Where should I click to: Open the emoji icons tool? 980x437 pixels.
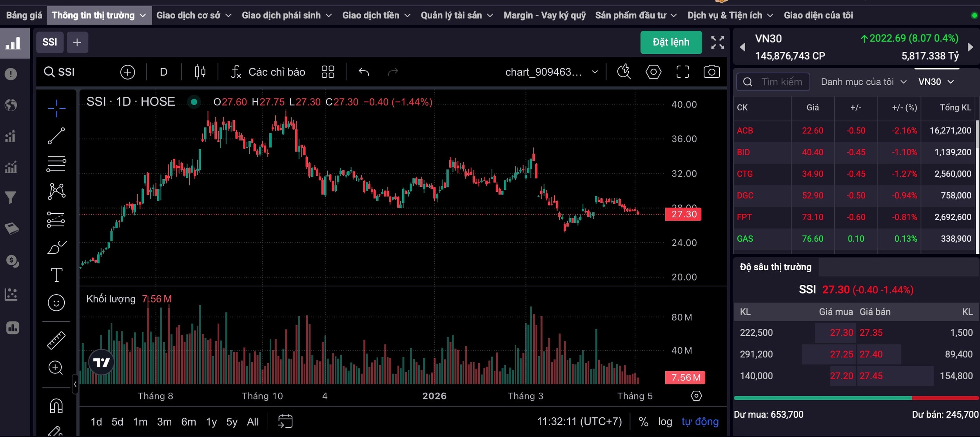pyautogui.click(x=56, y=302)
